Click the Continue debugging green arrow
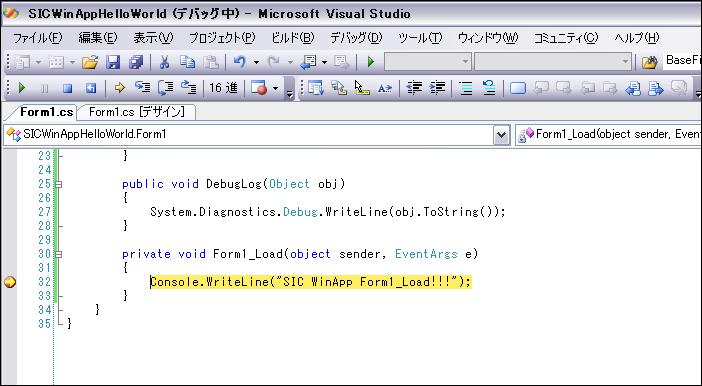The width and height of the screenshot is (702, 386). click(21, 88)
